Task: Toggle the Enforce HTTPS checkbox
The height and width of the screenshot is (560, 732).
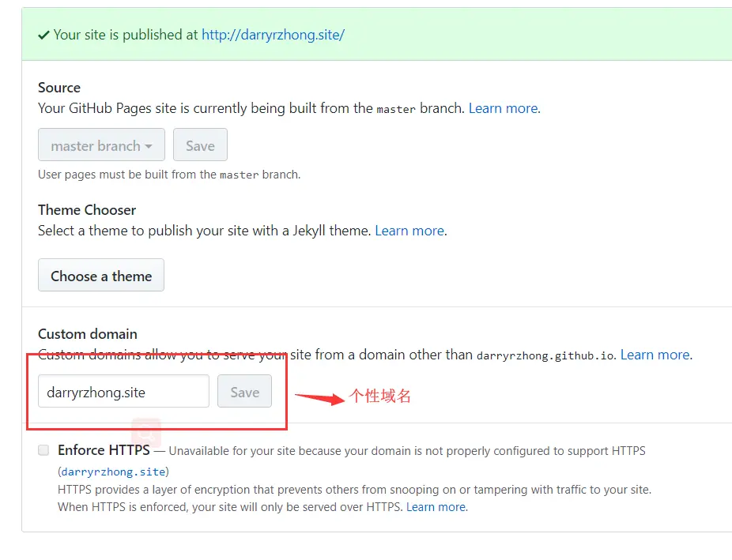Action: [x=43, y=450]
